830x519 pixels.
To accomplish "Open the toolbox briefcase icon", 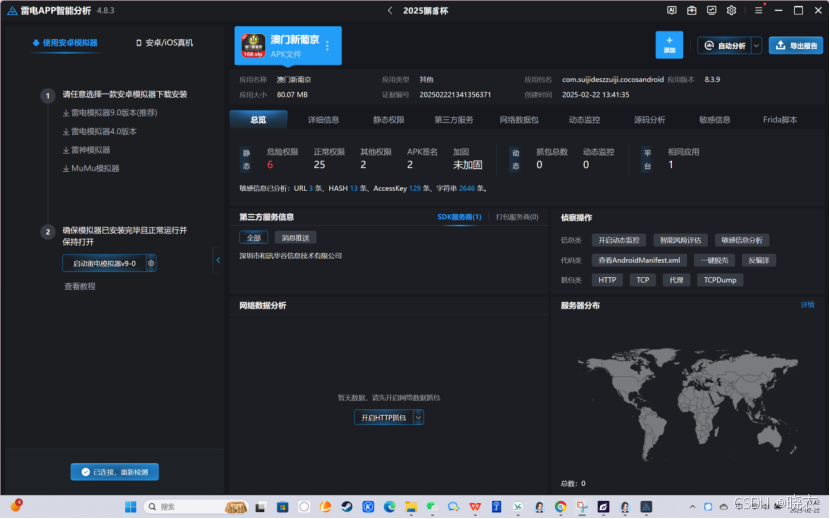I will [691, 10].
